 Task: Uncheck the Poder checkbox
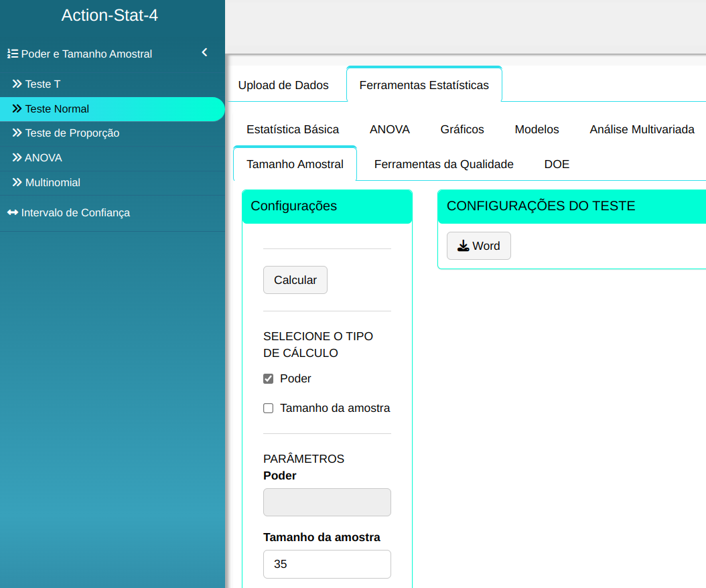click(x=269, y=379)
